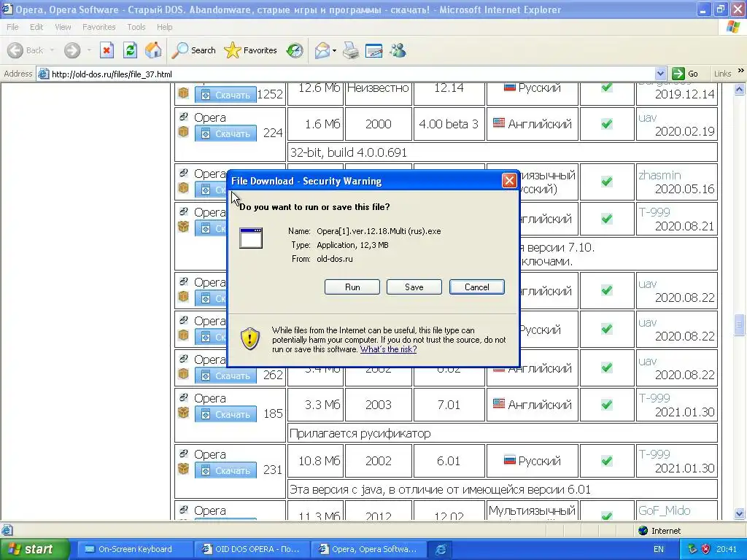Open the History toolbar icon
This screenshot has height=560, width=747.
(x=295, y=50)
